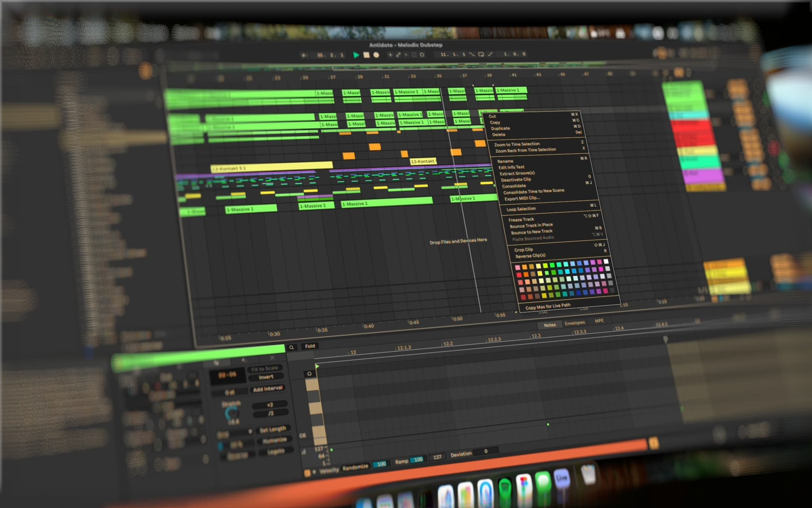Click the piano roll clip start marker
The image size is (812, 508).
317,366
